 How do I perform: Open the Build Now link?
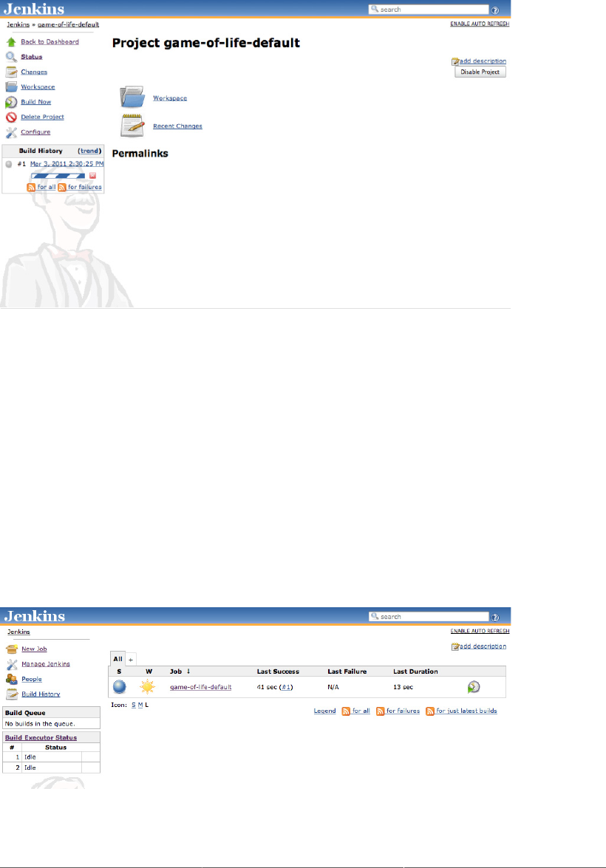(x=36, y=102)
